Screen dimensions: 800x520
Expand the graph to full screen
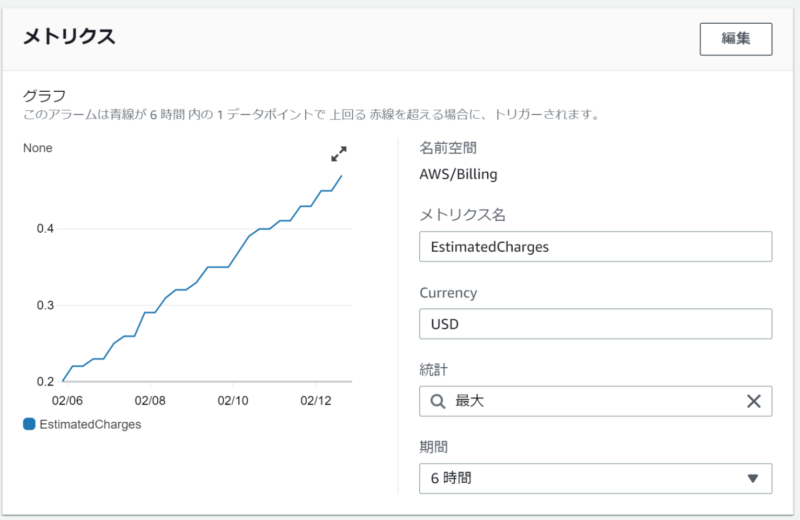pos(339,154)
